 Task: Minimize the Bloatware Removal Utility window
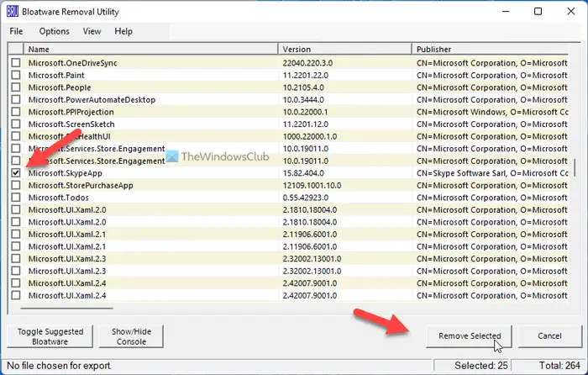[x=506, y=11]
